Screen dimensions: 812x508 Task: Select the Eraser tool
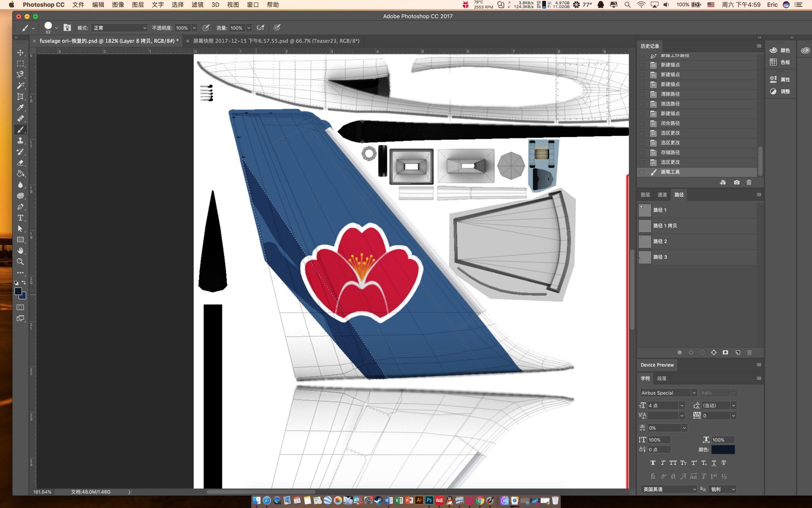pyautogui.click(x=20, y=163)
